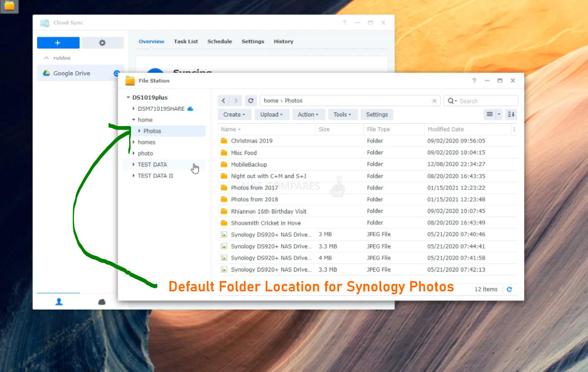Collapse the robbie section in Cloud Sync

pyautogui.click(x=47, y=58)
